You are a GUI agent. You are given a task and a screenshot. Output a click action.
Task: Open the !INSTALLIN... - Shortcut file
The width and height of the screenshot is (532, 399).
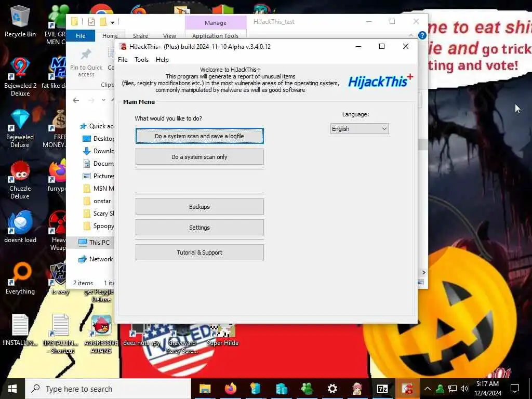[x=61, y=334]
